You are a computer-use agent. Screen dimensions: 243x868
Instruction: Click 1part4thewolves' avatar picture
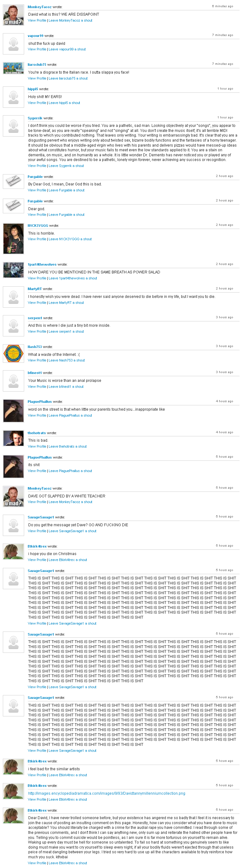click(x=13, y=270)
